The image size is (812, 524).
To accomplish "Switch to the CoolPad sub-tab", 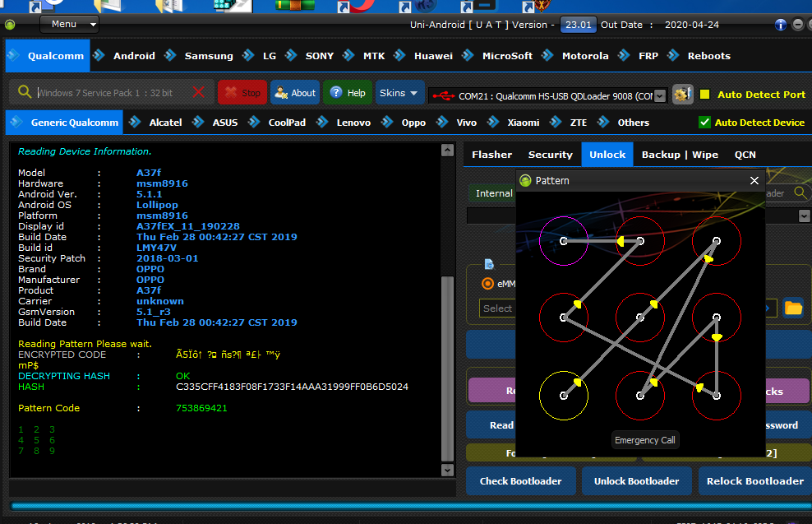I will (287, 123).
